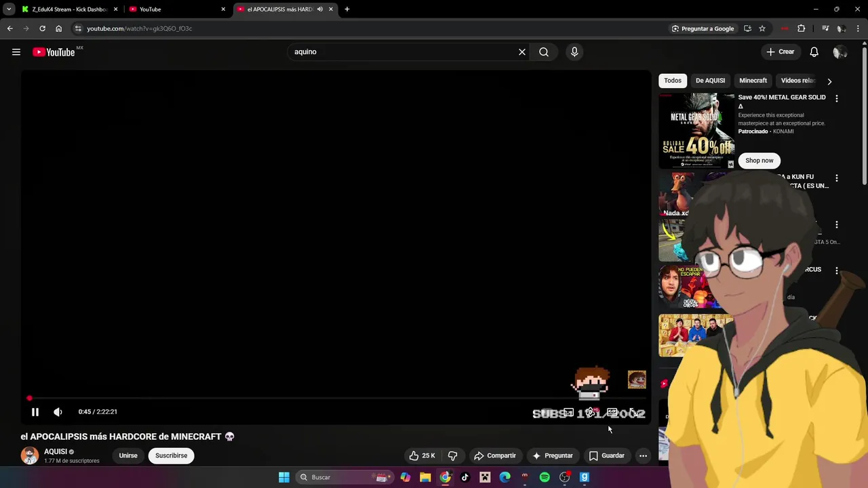Viewport: 868px width, 488px height.
Task: Reload the page
Action: pos(42,28)
